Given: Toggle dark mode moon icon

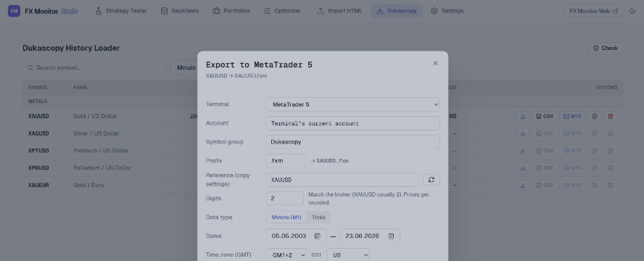Looking at the screenshot, I should point(632,11).
